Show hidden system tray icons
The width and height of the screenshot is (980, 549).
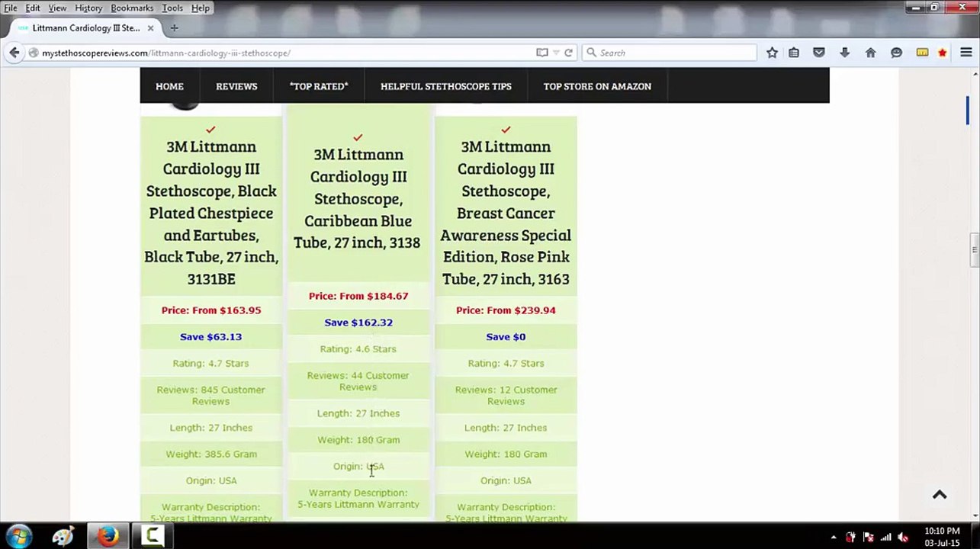(x=833, y=537)
